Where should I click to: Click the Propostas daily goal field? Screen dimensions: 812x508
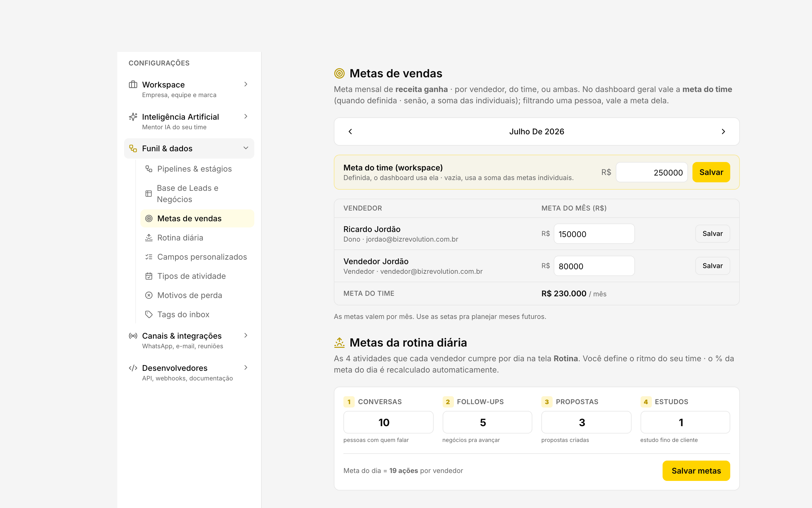[x=586, y=422]
